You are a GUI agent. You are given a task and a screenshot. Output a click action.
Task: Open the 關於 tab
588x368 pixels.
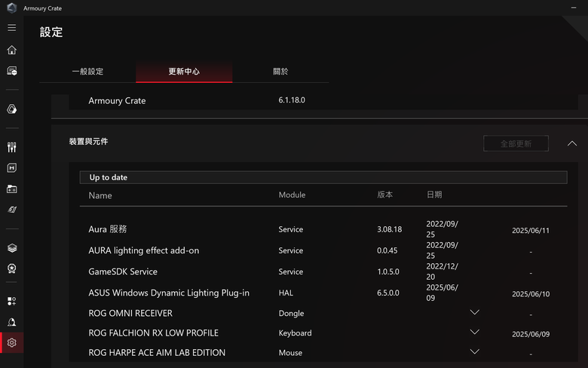pos(280,72)
